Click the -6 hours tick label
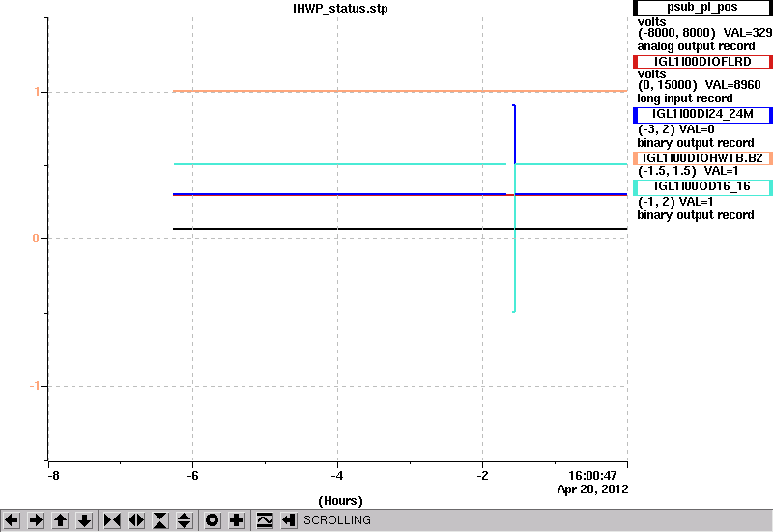The width and height of the screenshot is (773, 532). pos(192,476)
